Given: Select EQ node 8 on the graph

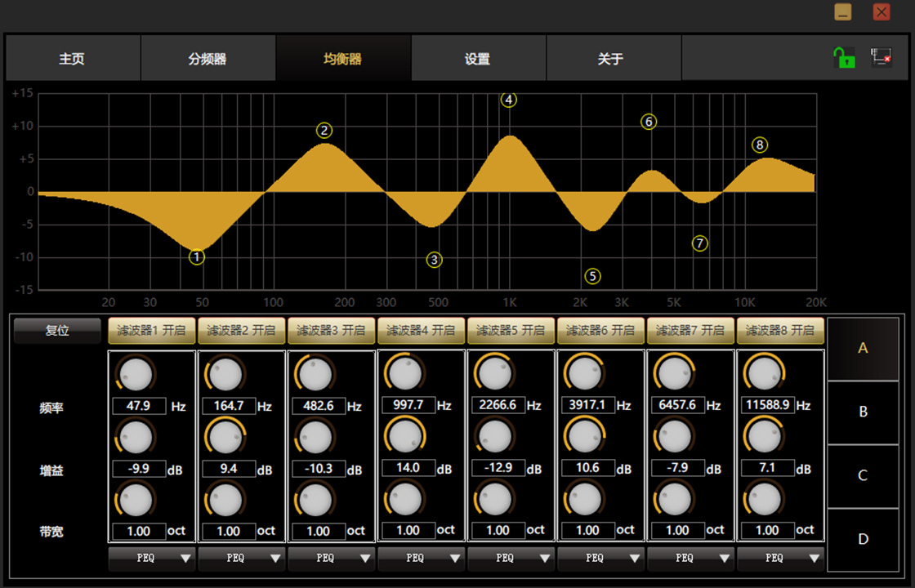Looking at the screenshot, I should point(760,145).
